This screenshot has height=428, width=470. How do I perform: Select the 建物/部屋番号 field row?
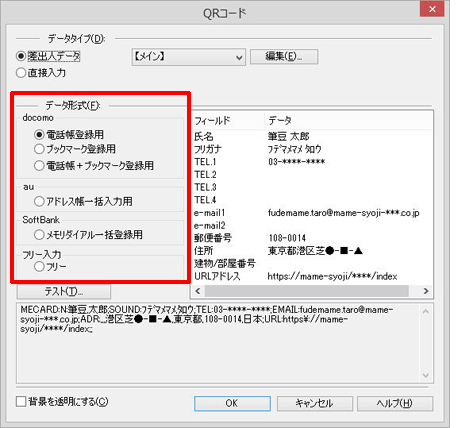312,263
